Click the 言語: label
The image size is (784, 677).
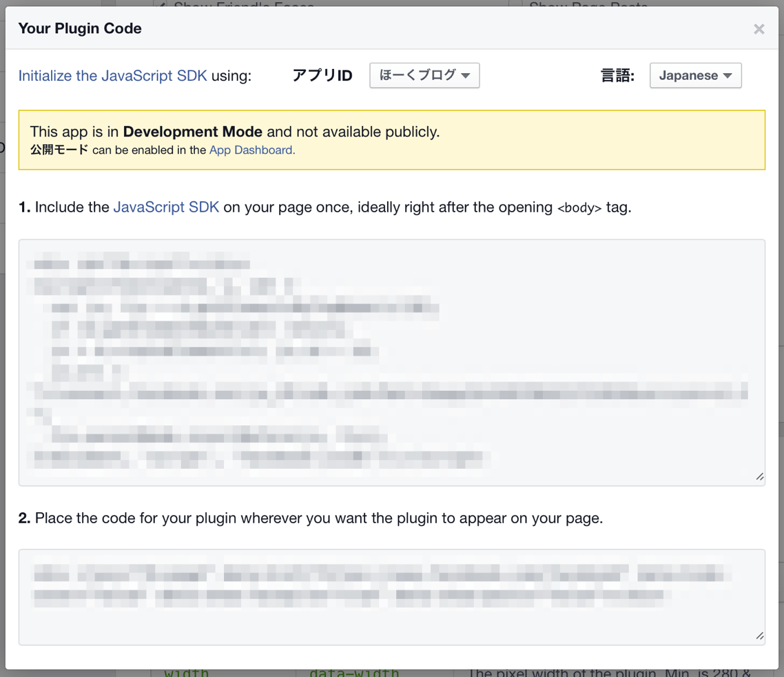coord(617,76)
